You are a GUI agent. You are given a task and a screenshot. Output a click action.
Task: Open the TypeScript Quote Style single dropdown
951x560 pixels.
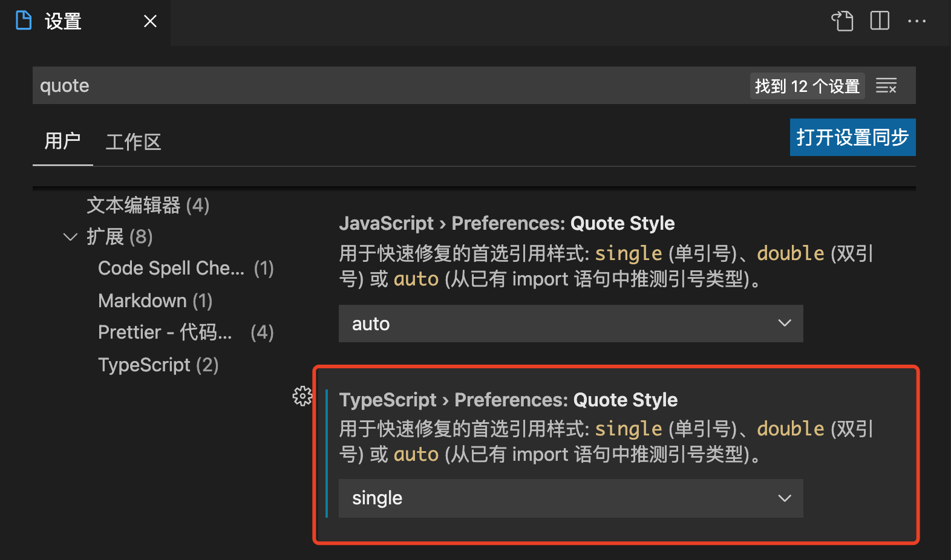[570, 498]
